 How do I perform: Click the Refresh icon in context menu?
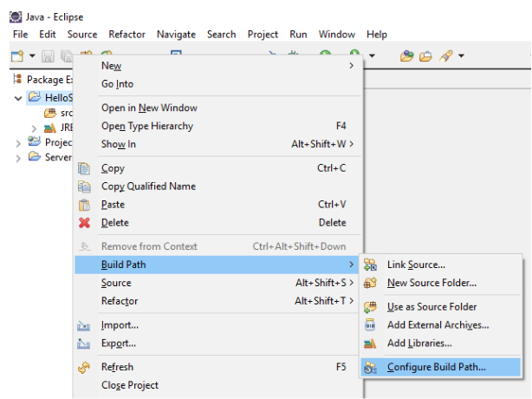pos(85,367)
